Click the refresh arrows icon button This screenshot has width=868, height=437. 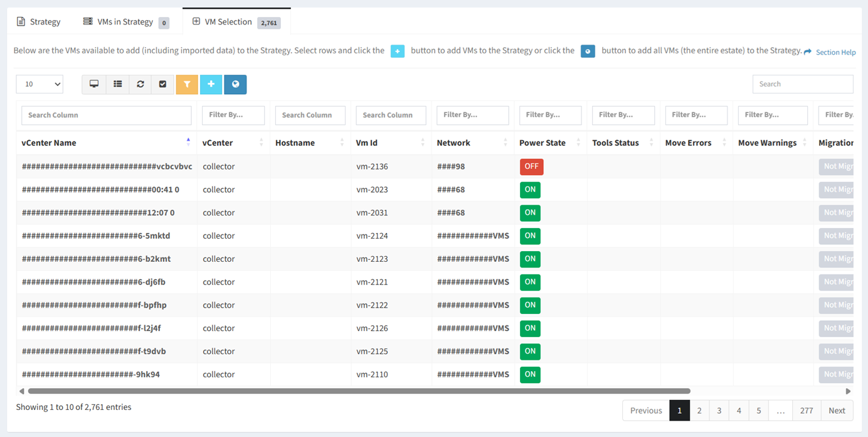click(140, 84)
